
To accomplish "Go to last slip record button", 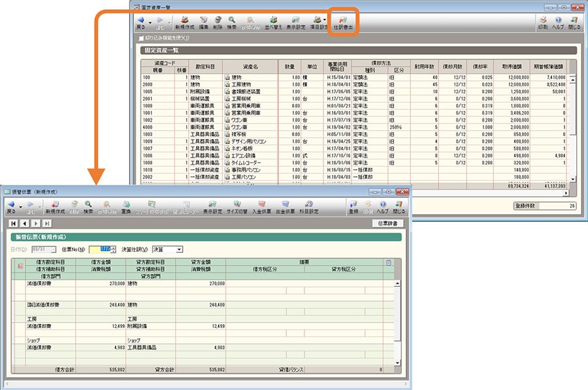I will (x=47, y=223).
